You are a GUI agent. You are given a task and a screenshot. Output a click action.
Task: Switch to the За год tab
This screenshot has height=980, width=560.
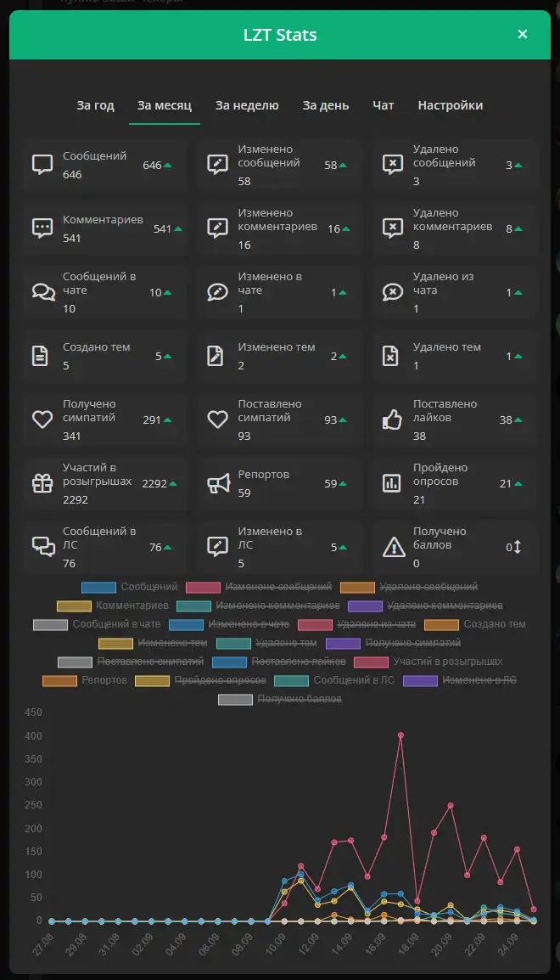96,105
